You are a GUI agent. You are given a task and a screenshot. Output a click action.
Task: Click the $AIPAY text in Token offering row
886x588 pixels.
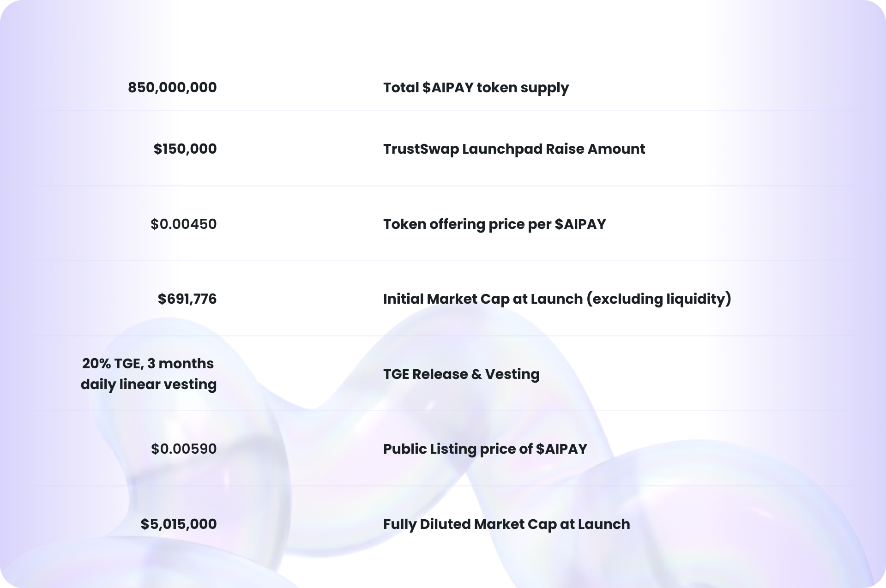coord(580,224)
